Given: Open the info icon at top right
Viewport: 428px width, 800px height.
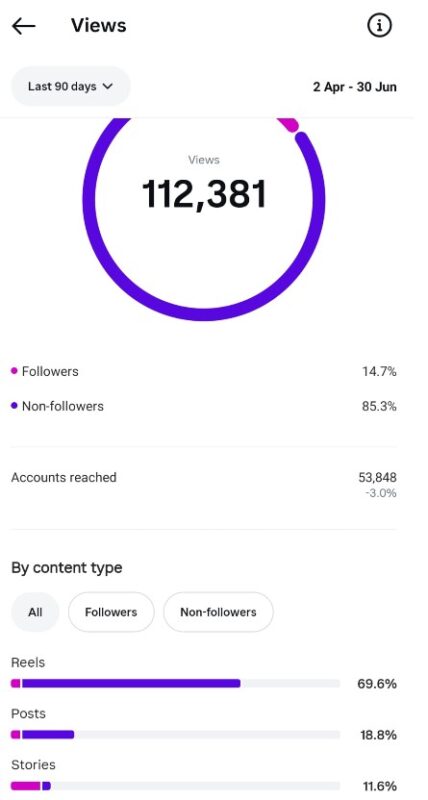Looking at the screenshot, I should coord(379,26).
